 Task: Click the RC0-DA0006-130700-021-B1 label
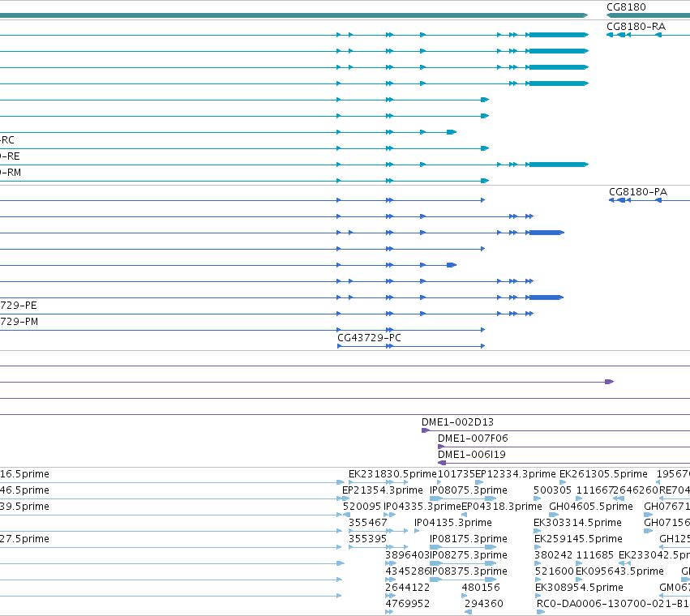(x=613, y=604)
